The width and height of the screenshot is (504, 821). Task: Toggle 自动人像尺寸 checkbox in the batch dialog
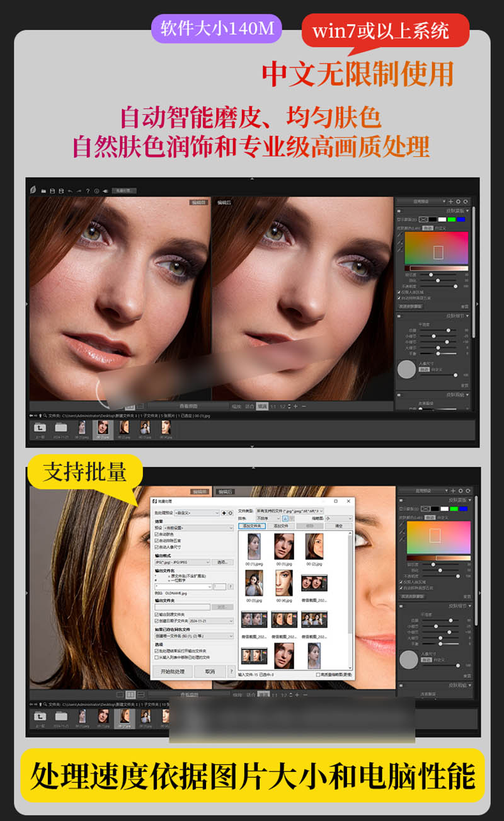[156, 547]
